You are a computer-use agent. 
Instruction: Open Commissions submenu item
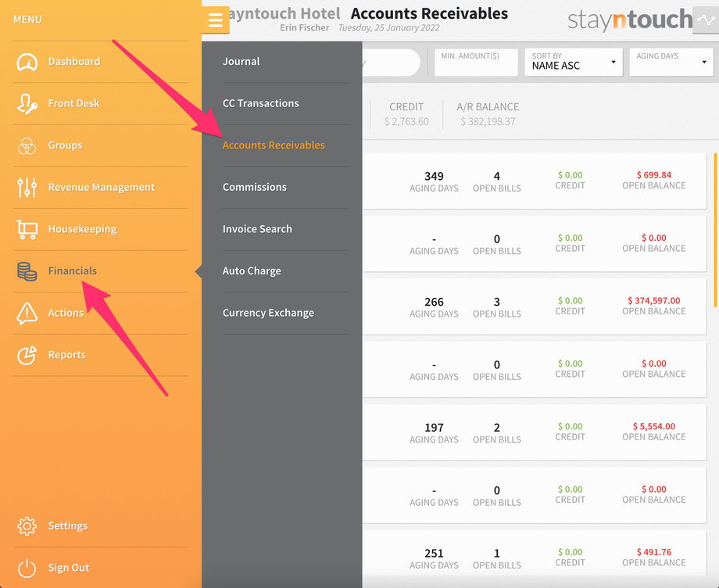(x=255, y=187)
